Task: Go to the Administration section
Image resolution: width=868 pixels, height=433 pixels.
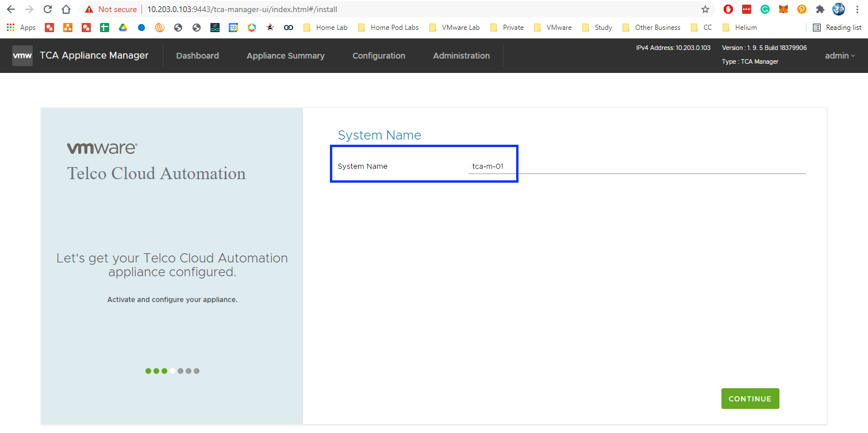Action: click(x=461, y=56)
